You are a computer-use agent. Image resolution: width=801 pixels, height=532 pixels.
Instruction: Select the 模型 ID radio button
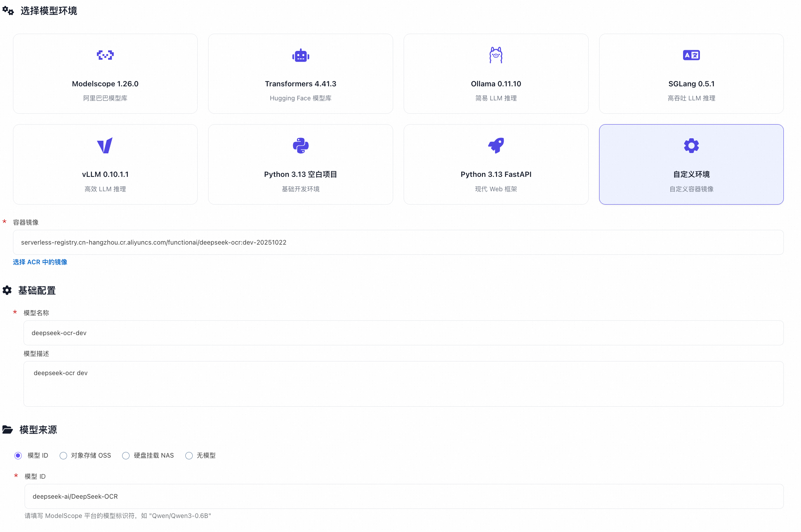pyautogui.click(x=18, y=455)
